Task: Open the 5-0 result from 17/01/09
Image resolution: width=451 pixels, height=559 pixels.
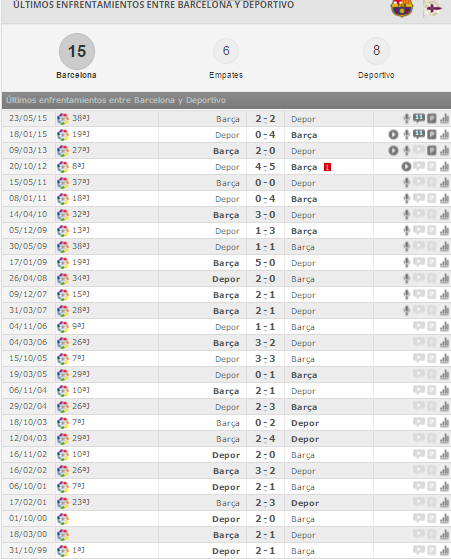Action: (265, 263)
